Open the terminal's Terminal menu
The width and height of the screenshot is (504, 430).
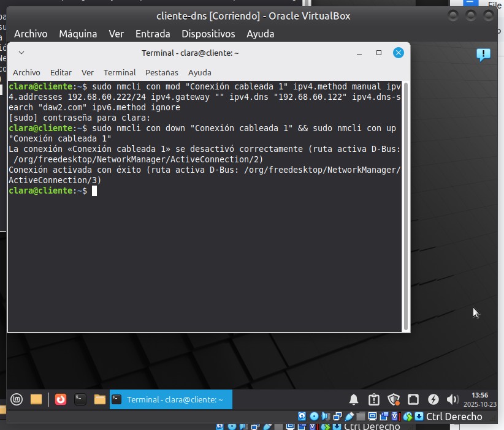point(120,72)
